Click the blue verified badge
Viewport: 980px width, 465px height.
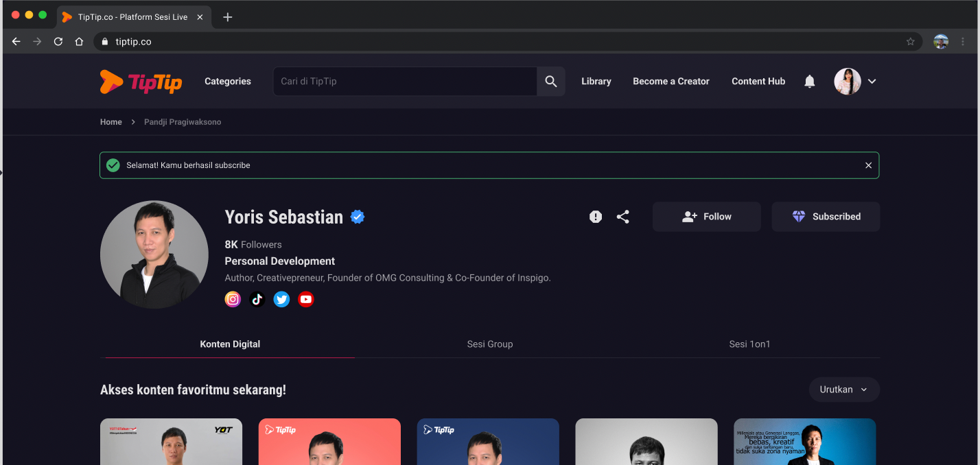point(358,217)
